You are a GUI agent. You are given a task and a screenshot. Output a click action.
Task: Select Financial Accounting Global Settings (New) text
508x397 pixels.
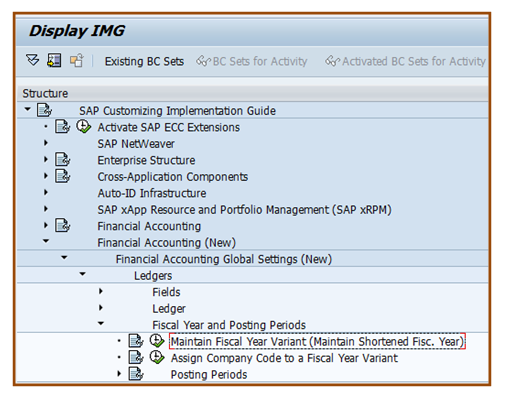[224, 259]
